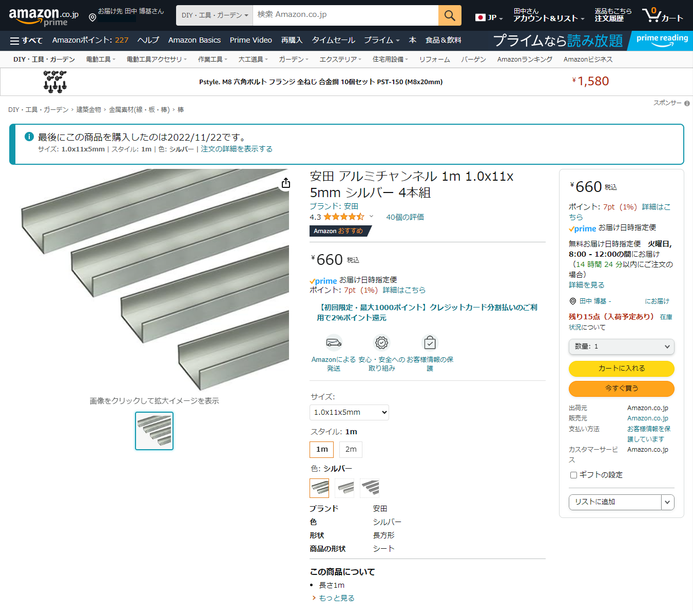Click the カートに入れる button
The width and height of the screenshot is (693, 616).
click(x=622, y=369)
